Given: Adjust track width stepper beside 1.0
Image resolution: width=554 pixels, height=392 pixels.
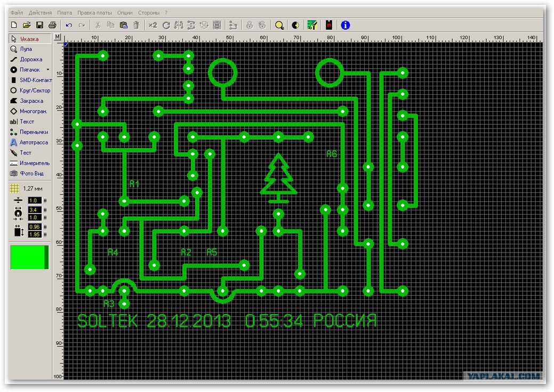Looking at the screenshot, I should tap(45, 200).
